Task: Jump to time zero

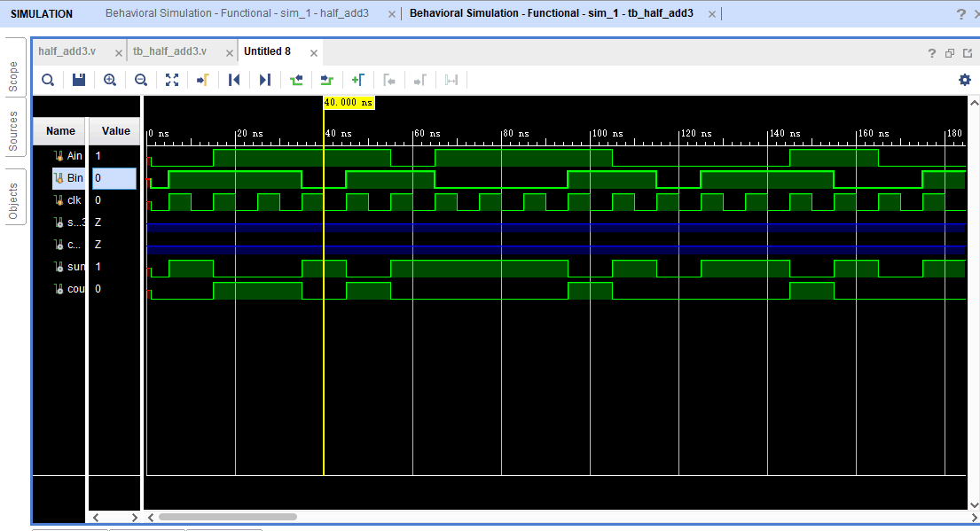Action: (234, 80)
